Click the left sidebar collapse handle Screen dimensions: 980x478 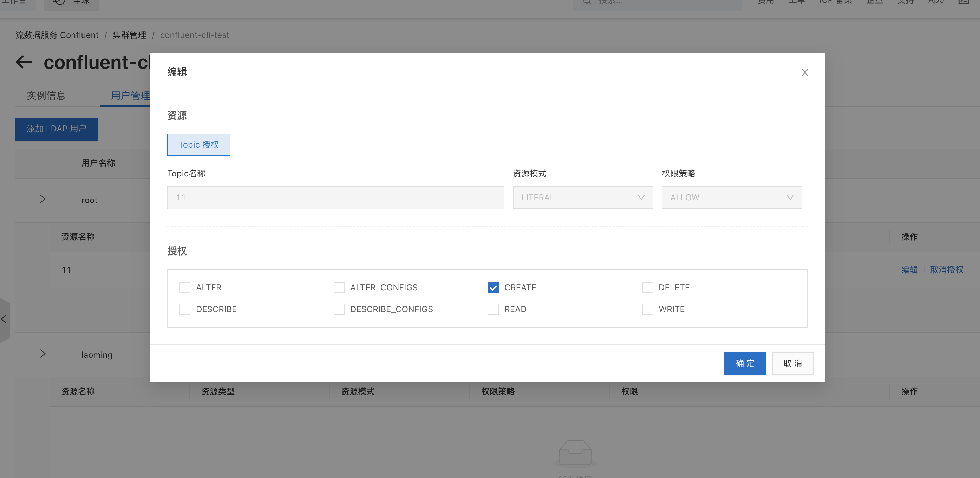tap(4, 319)
